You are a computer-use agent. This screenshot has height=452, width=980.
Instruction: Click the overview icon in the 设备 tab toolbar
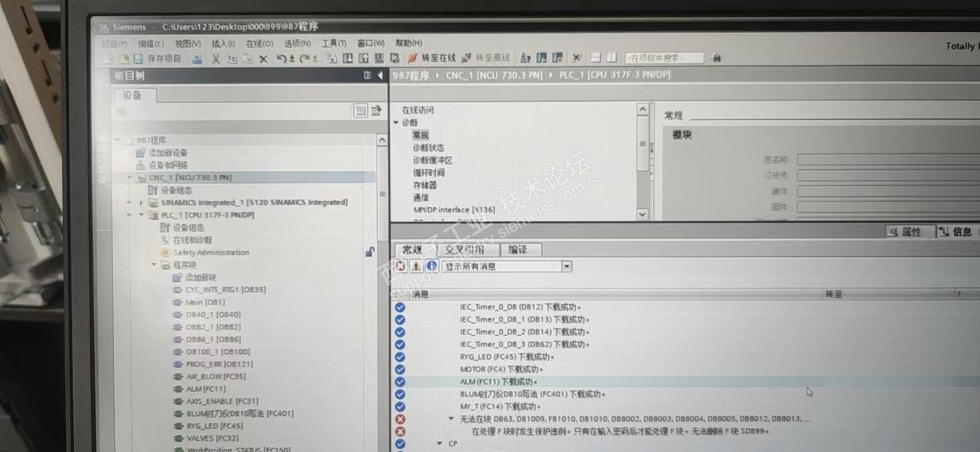[361, 111]
